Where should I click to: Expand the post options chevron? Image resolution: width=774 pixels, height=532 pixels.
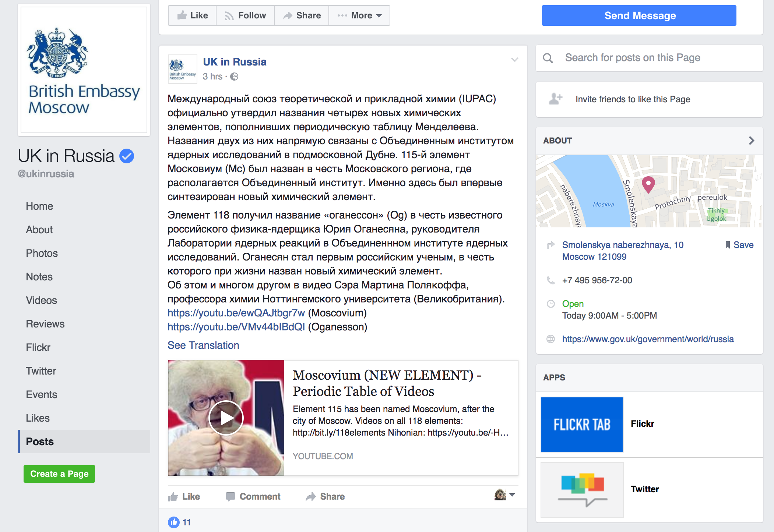(515, 60)
